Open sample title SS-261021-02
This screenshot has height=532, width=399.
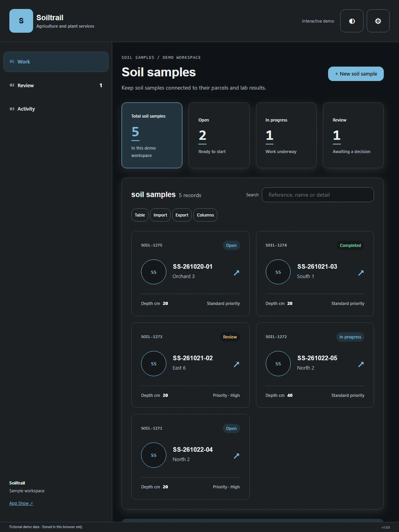(193, 358)
